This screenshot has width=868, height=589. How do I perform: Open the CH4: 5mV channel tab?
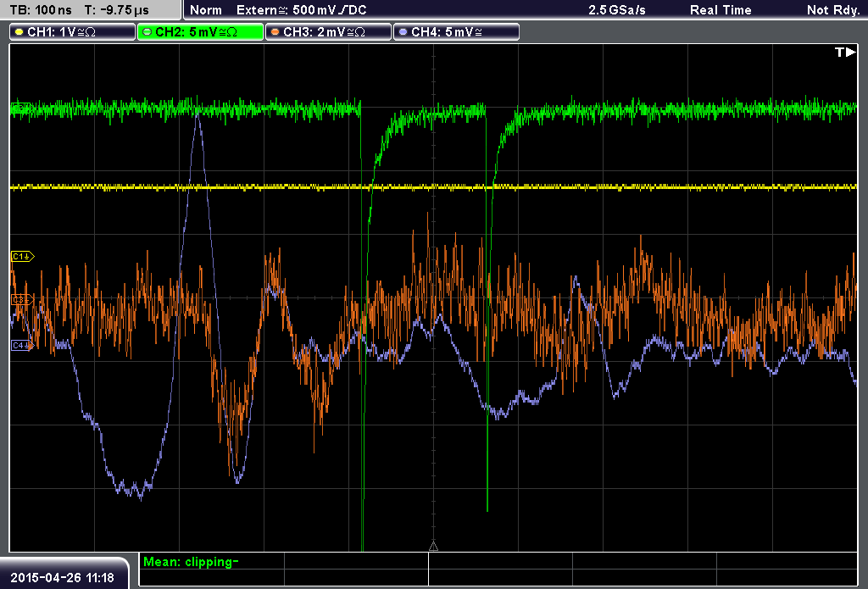tap(456, 32)
